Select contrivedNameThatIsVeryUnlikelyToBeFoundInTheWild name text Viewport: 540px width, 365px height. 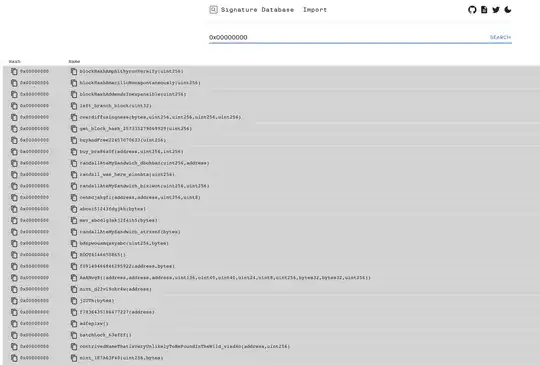coord(185,346)
